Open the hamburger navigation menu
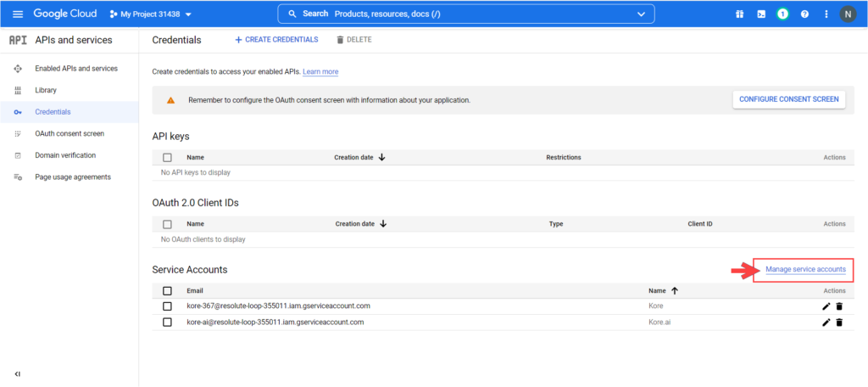The width and height of the screenshot is (868, 387). click(18, 14)
